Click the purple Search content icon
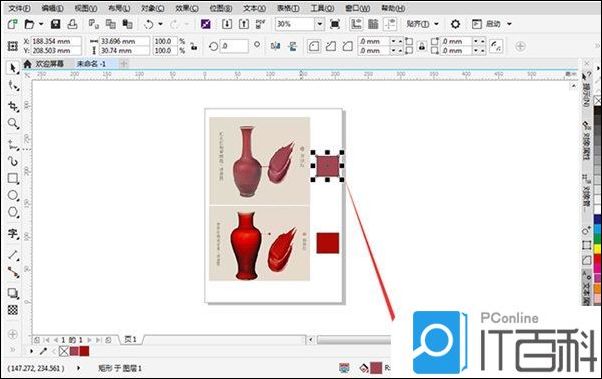The width and height of the screenshot is (602, 379). pyautogui.click(x=206, y=24)
